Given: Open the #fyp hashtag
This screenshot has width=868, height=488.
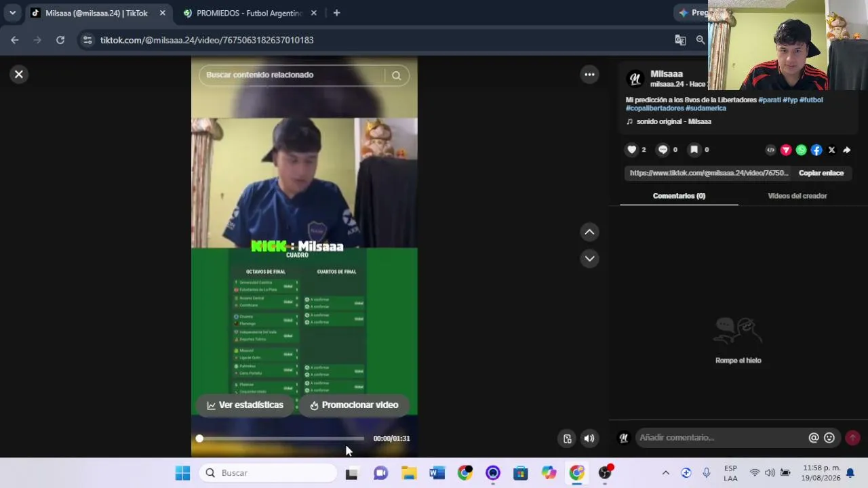Looking at the screenshot, I should point(790,100).
